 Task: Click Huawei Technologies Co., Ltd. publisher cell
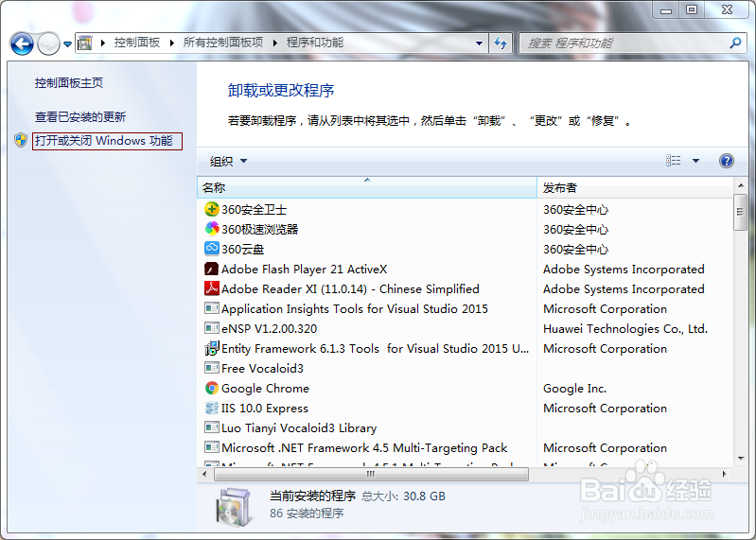tap(625, 328)
